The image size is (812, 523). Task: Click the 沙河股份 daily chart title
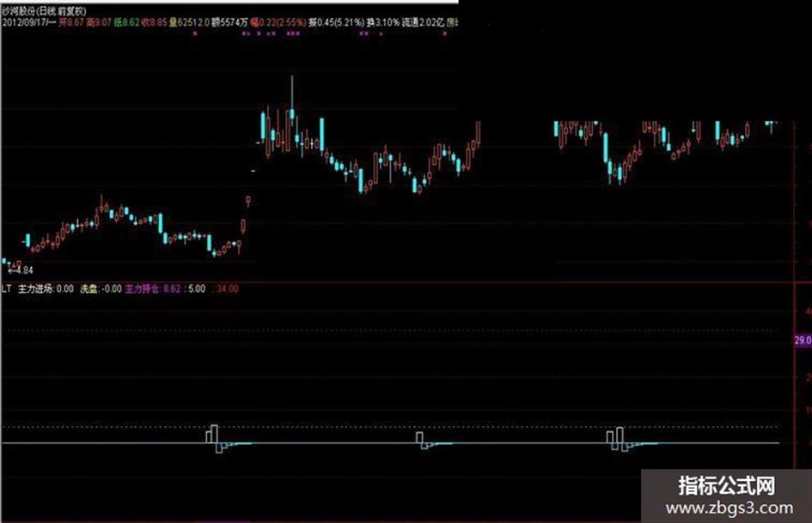45,10
